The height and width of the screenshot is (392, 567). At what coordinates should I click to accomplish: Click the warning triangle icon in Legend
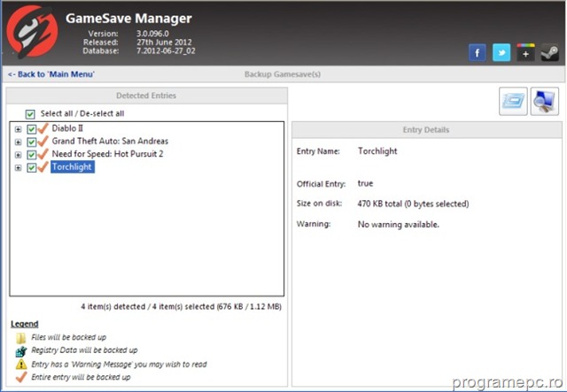[x=21, y=365]
